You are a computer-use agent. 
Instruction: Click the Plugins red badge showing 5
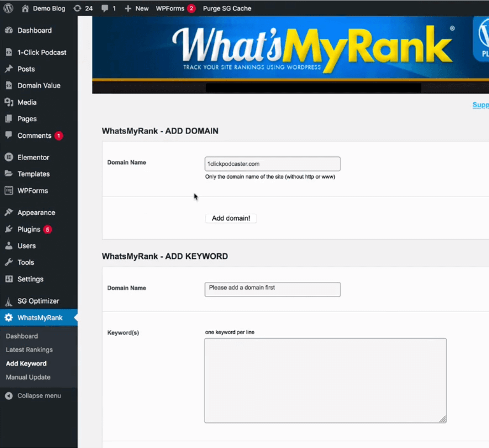pyautogui.click(x=48, y=229)
